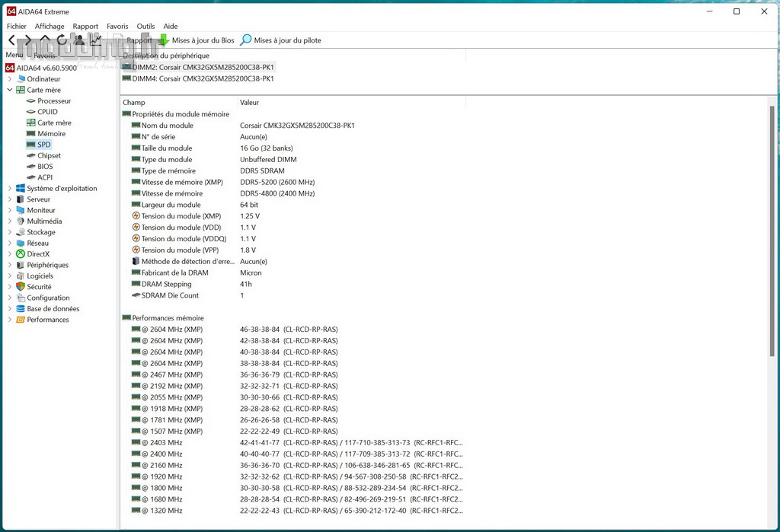780x532 pixels.
Task: Select DIMM2 Corsair module in device list
Action: [x=198, y=67]
